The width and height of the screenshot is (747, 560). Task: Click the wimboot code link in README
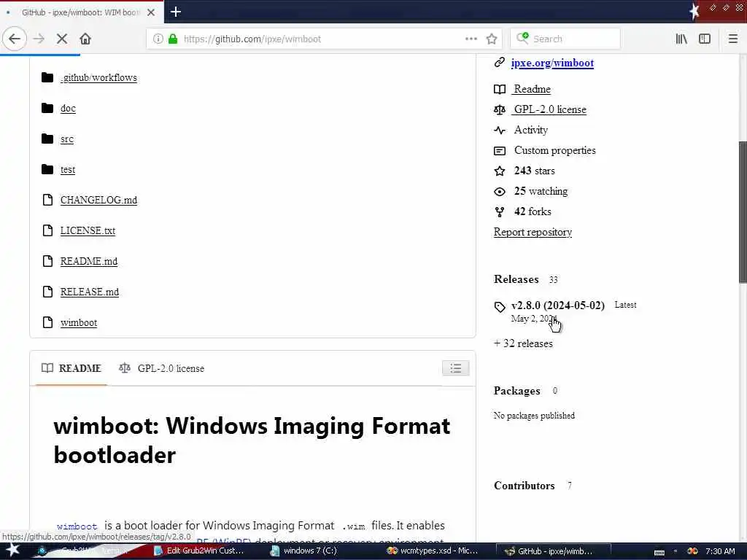pyautogui.click(x=77, y=526)
